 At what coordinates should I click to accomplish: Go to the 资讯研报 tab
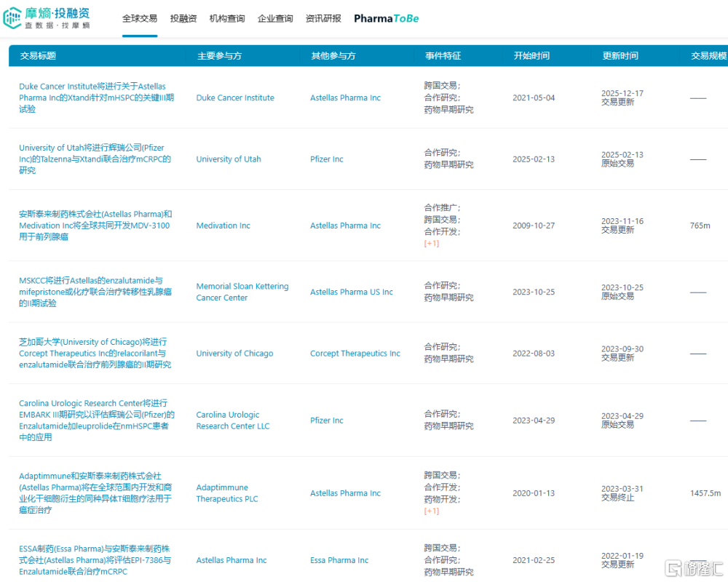pos(323,19)
